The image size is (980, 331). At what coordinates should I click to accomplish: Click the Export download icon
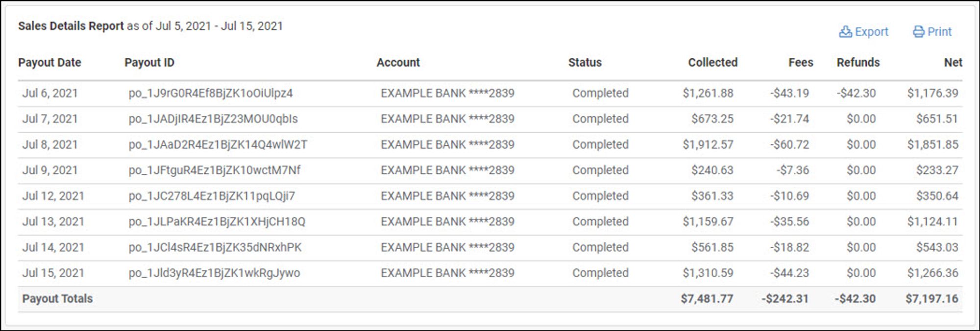[x=845, y=32]
